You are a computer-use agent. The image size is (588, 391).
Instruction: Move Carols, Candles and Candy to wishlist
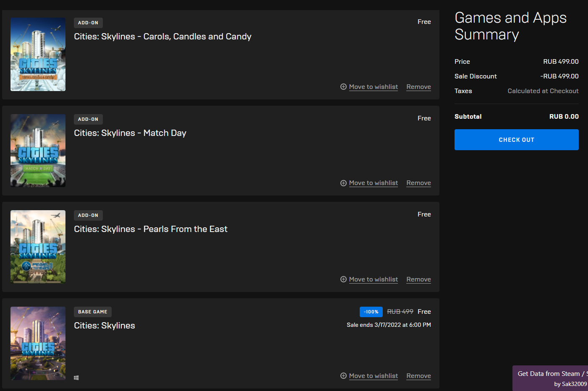click(x=374, y=87)
